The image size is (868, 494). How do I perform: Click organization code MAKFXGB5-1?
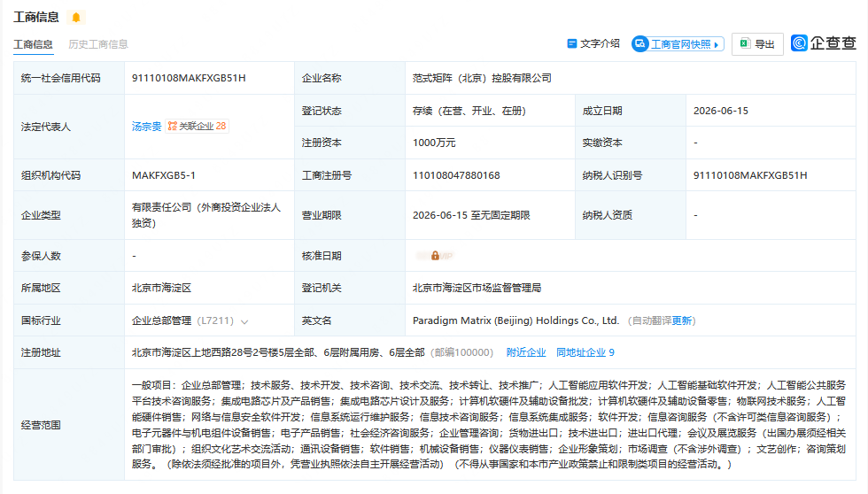[163, 175]
